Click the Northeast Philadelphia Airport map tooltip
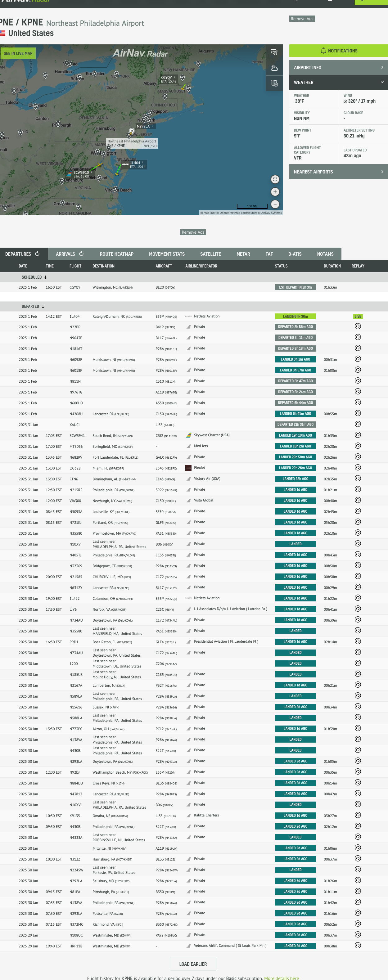Screen dimensions: 388x980 [132, 143]
